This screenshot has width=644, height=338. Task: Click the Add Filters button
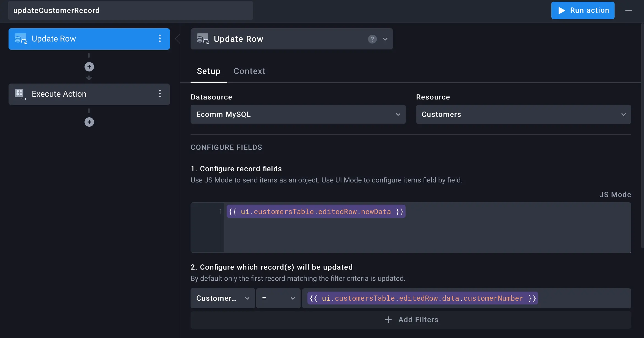pos(411,320)
